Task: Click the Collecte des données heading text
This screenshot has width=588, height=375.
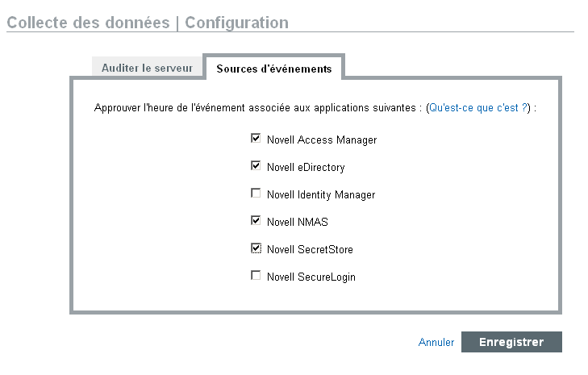Action: [88, 23]
